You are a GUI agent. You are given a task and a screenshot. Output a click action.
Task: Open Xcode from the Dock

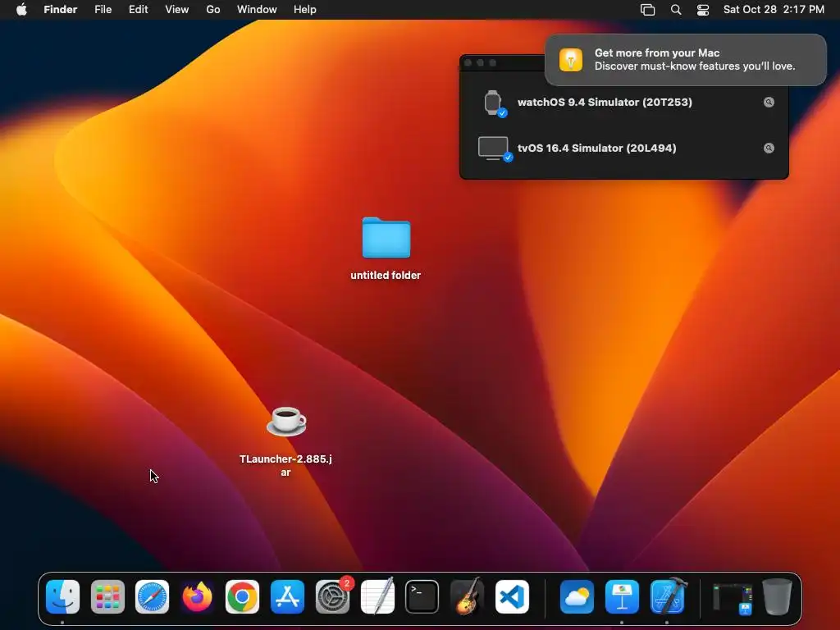point(668,596)
